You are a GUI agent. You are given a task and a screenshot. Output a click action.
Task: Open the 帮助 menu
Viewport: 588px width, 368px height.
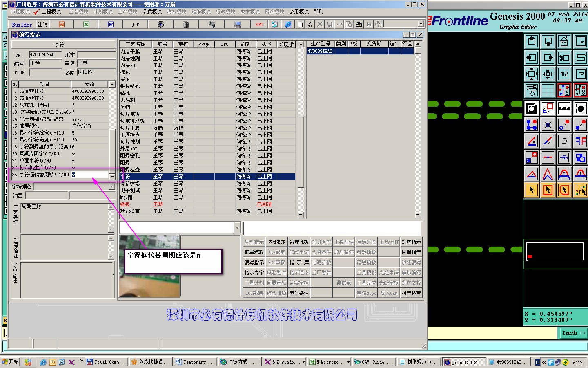pyautogui.click(x=319, y=12)
